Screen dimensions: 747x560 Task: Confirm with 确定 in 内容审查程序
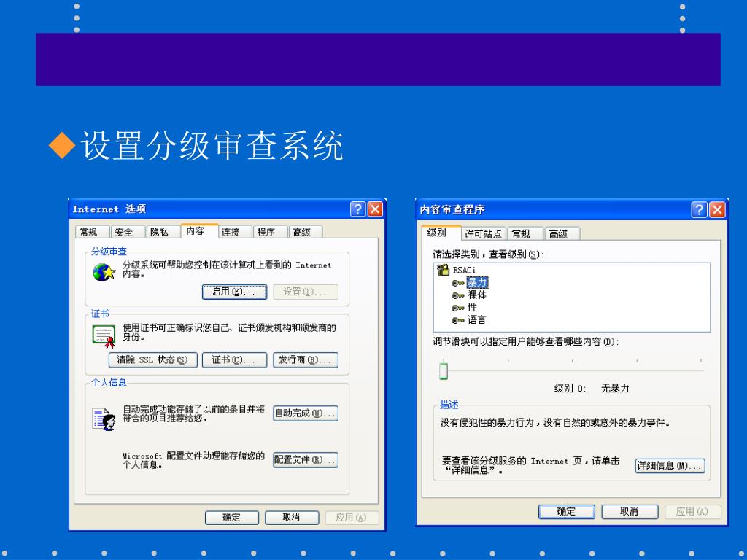(x=566, y=512)
